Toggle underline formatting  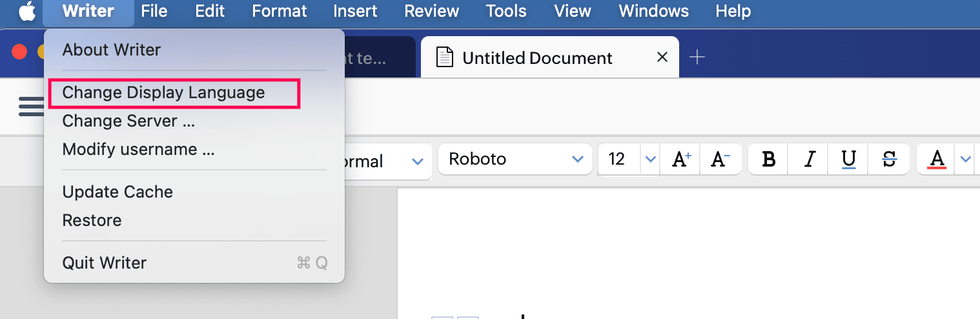(x=849, y=159)
